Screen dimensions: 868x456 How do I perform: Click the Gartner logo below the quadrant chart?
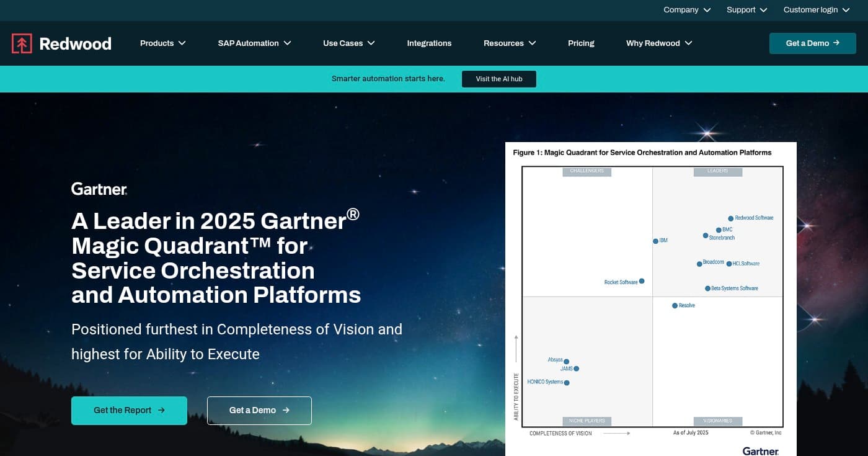[x=760, y=451]
